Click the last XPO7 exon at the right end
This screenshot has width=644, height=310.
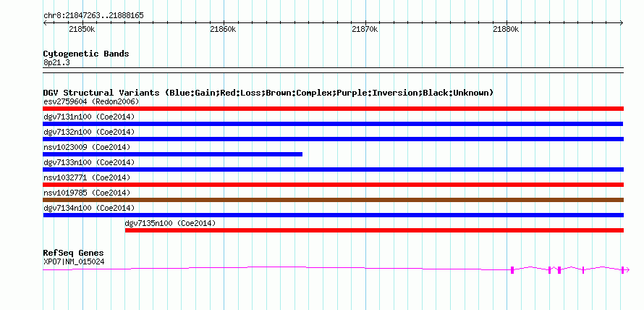[x=622, y=269]
